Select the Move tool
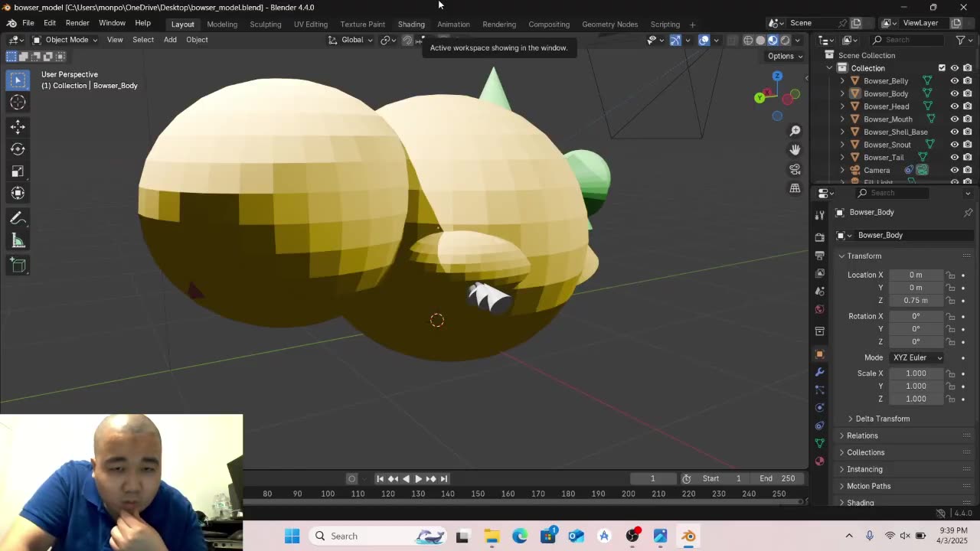The width and height of the screenshot is (980, 551). point(18,126)
